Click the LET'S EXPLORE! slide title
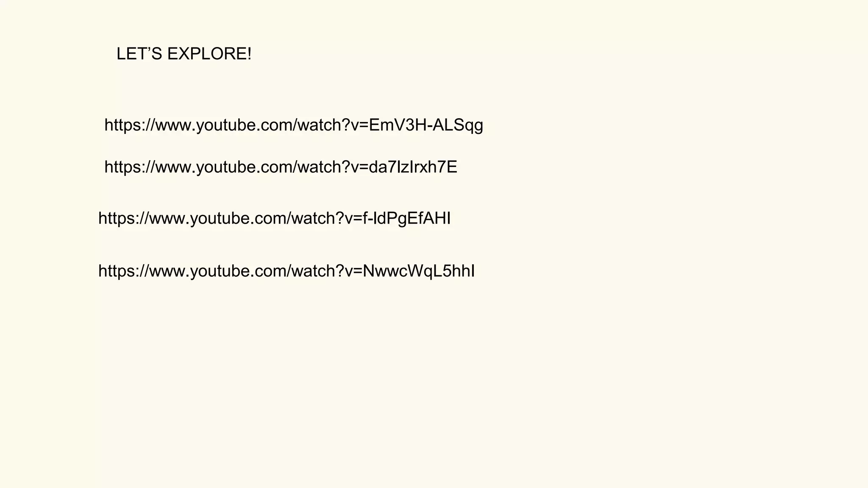The width and height of the screenshot is (868, 488). [x=184, y=54]
